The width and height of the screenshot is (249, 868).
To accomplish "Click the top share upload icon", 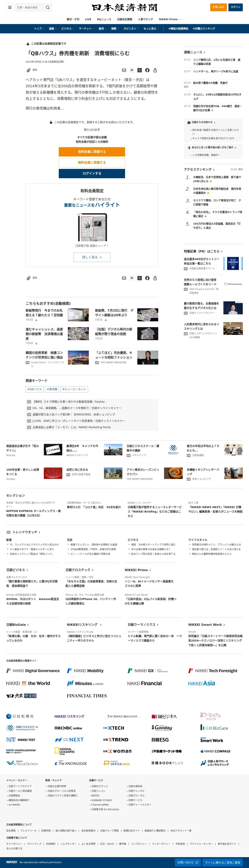I will coord(155,70).
